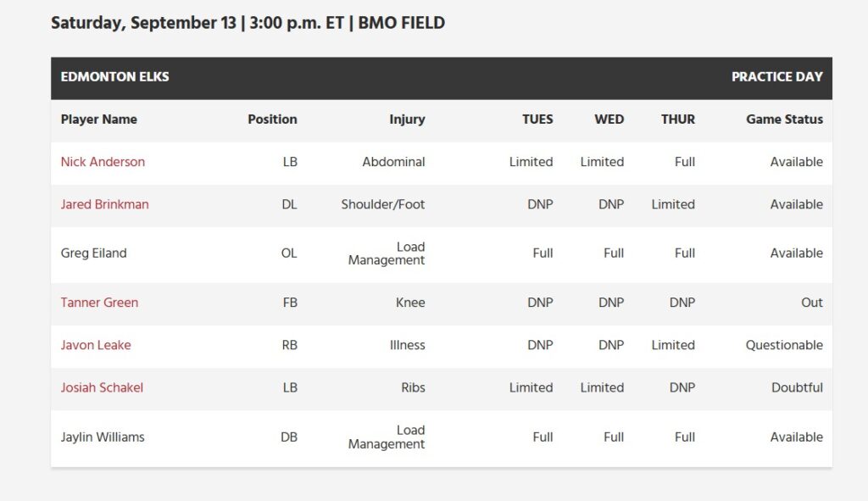The image size is (868, 501).
Task: Click the Position column header
Action: [x=272, y=120]
